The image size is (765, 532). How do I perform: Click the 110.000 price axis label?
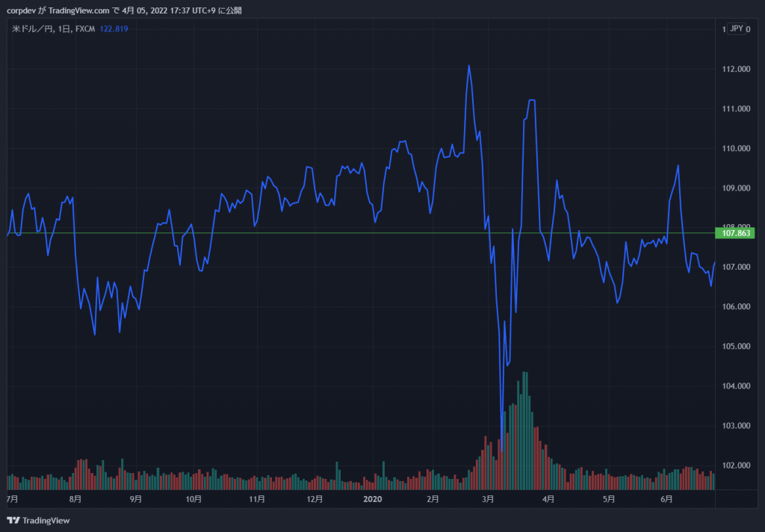[x=736, y=149]
